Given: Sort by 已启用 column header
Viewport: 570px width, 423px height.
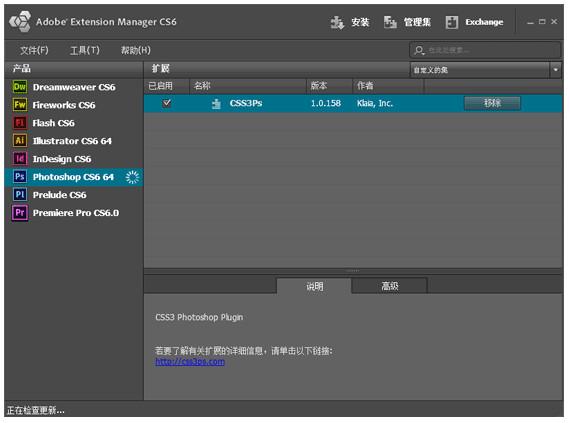Looking at the screenshot, I should (x=166, y=86).
